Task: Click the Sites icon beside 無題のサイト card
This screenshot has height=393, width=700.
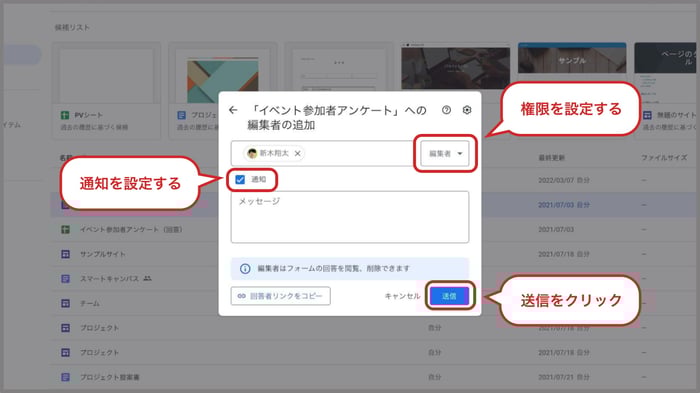Action: 647,115
